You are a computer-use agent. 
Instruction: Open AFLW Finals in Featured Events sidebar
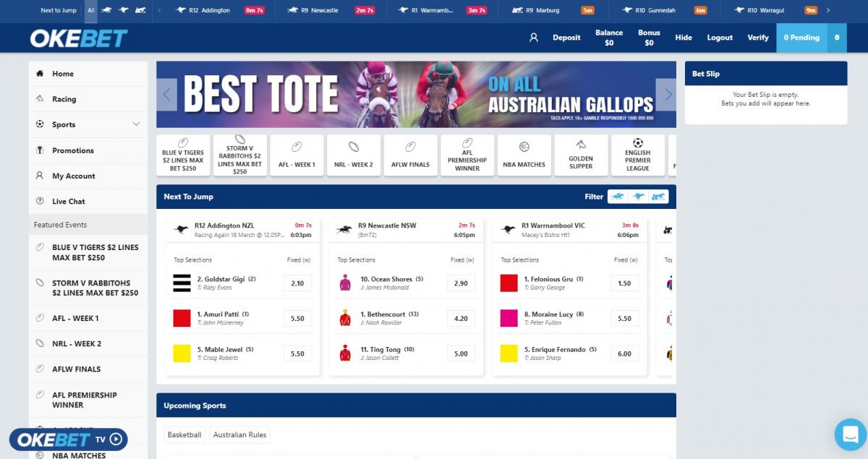coord(88,369)
